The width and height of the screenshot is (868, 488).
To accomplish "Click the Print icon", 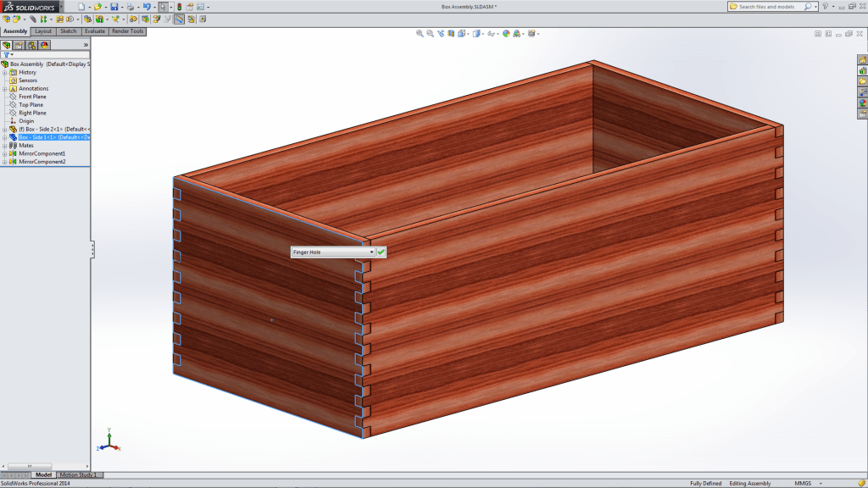I will pos(130,7).
